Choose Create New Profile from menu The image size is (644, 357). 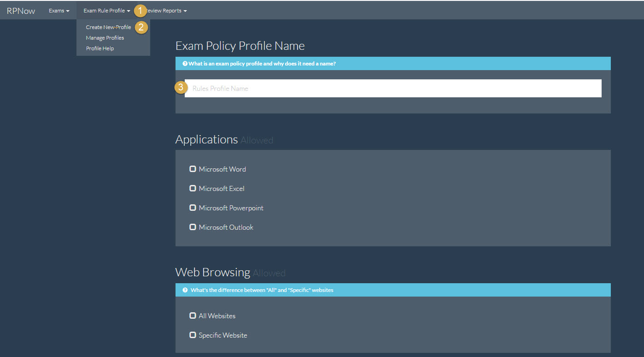[x=108, y=27]
